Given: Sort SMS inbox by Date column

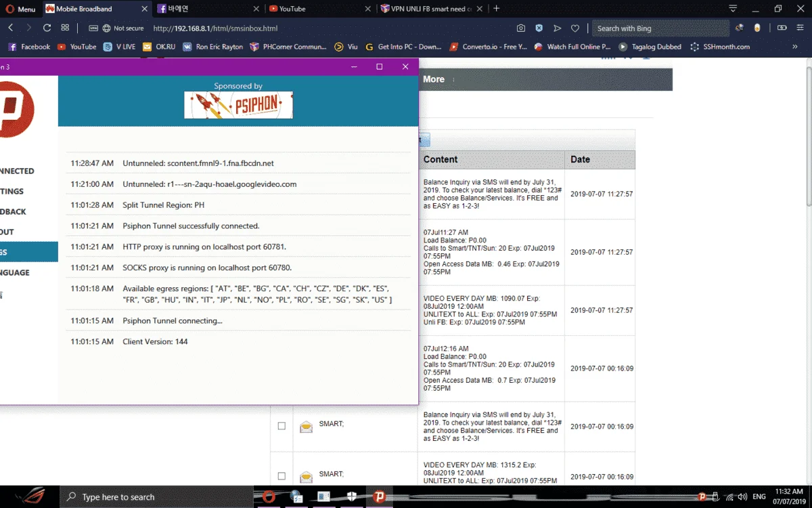Looking at the screenshot, I should [600, 159].
